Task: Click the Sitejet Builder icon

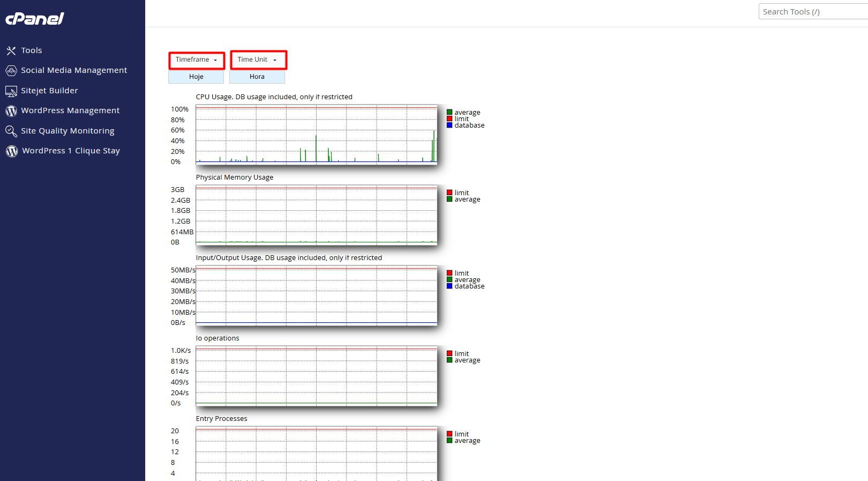Action: click(11, 91)
